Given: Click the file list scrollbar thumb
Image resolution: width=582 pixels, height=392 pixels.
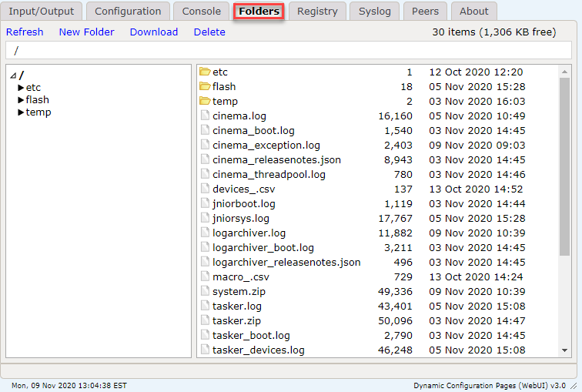Looking at the screenshot, I should 564,166.
